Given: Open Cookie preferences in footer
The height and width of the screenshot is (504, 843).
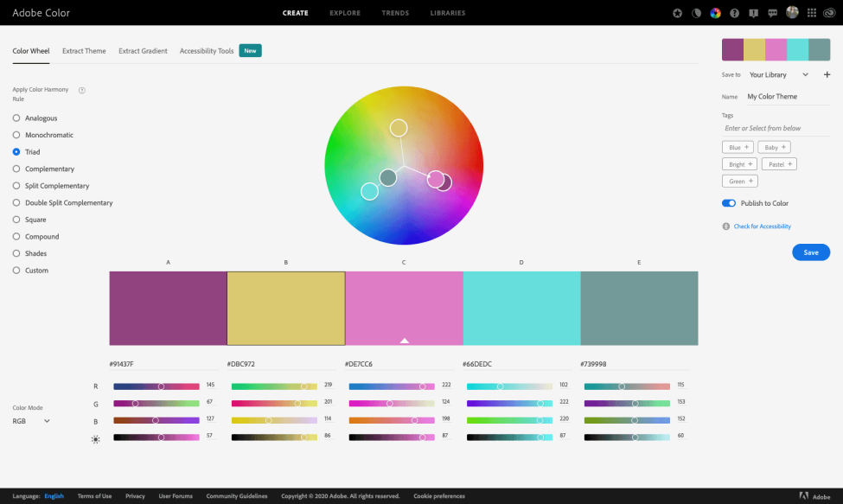Looking at the screenshot, I should (439, 496).
